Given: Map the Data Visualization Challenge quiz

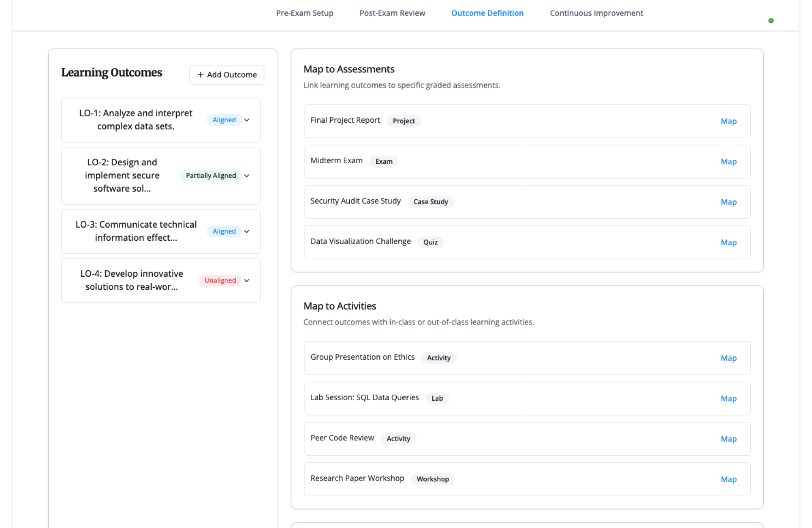Looking at the screenshot, I should click(x=728, y=242).
